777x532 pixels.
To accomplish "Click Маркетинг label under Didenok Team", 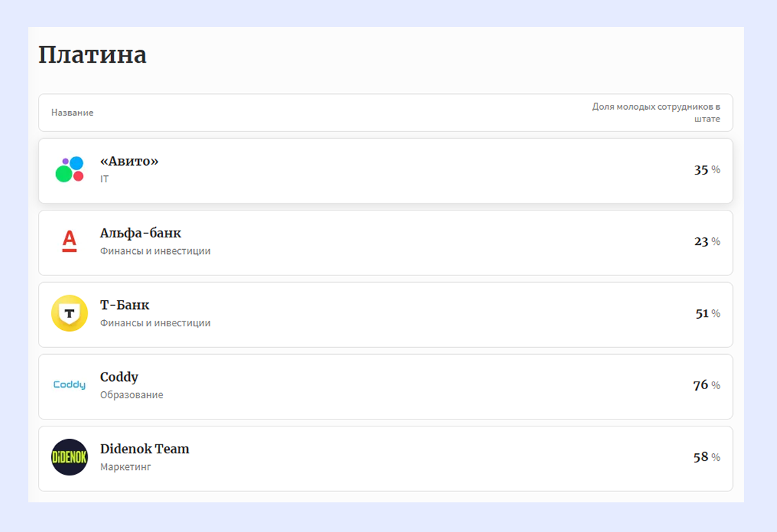I will [126, 467].
